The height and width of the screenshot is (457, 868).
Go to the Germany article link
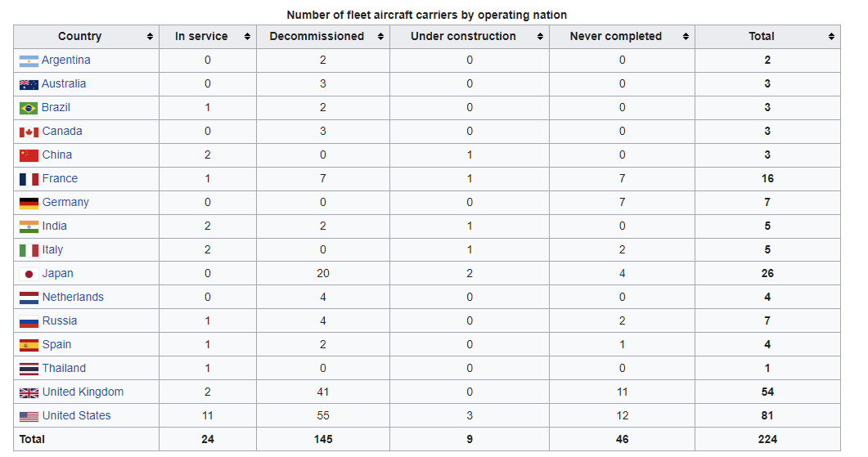point(65,202)
